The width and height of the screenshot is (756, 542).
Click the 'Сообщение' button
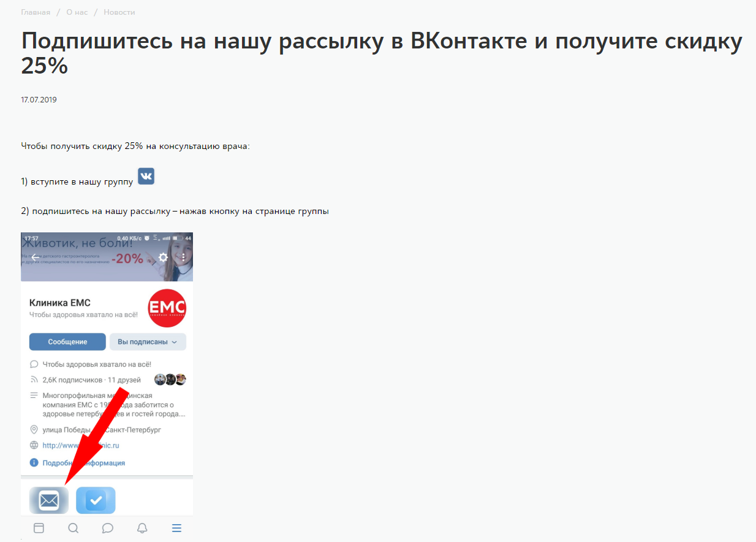pyautogui.click(x=67, y=342)
